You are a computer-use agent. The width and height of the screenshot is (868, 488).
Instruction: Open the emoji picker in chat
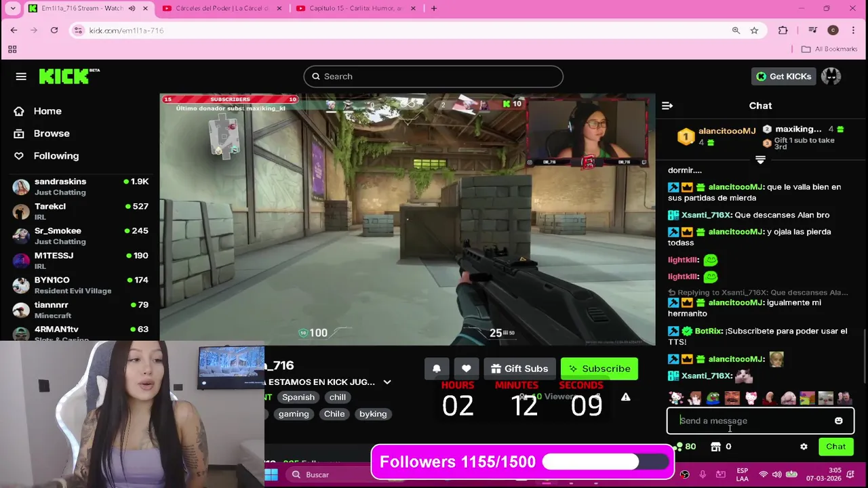click(x=839, y=421)
